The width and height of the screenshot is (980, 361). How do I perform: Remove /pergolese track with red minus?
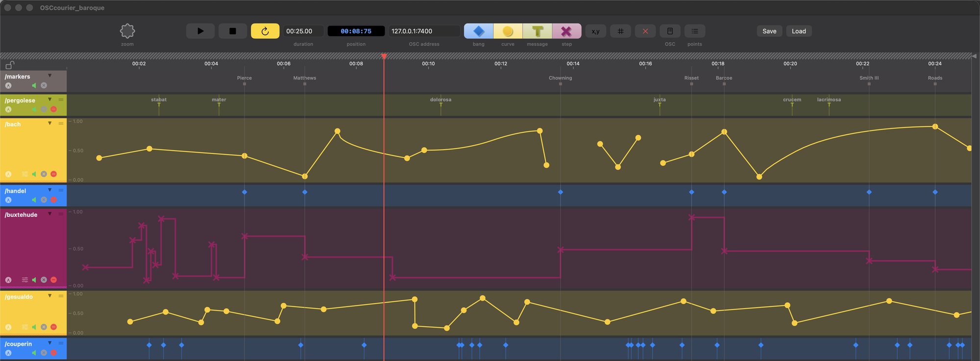click(54, 109)
